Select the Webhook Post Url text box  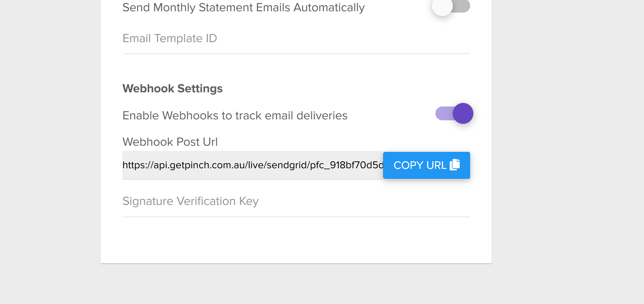coord(253,165)
